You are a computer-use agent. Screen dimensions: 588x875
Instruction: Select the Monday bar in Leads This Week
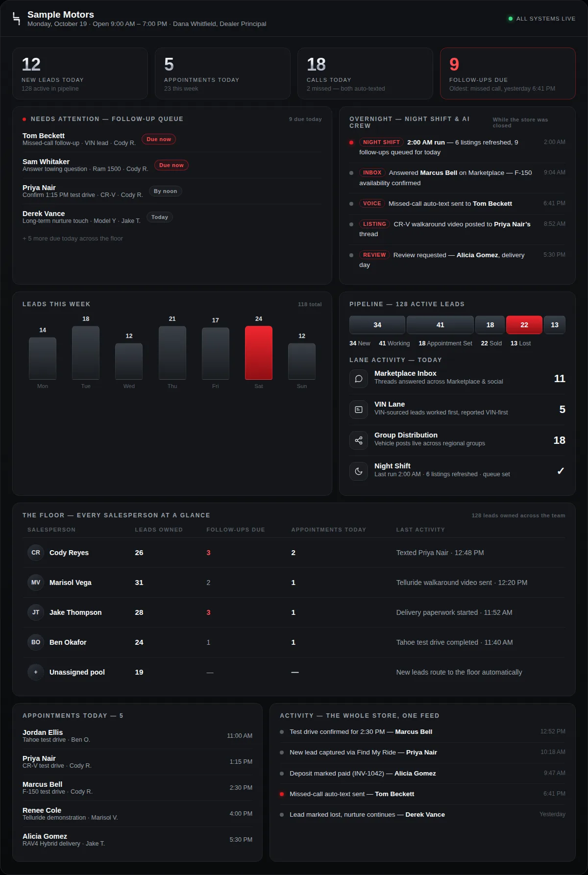click(43, 359)
